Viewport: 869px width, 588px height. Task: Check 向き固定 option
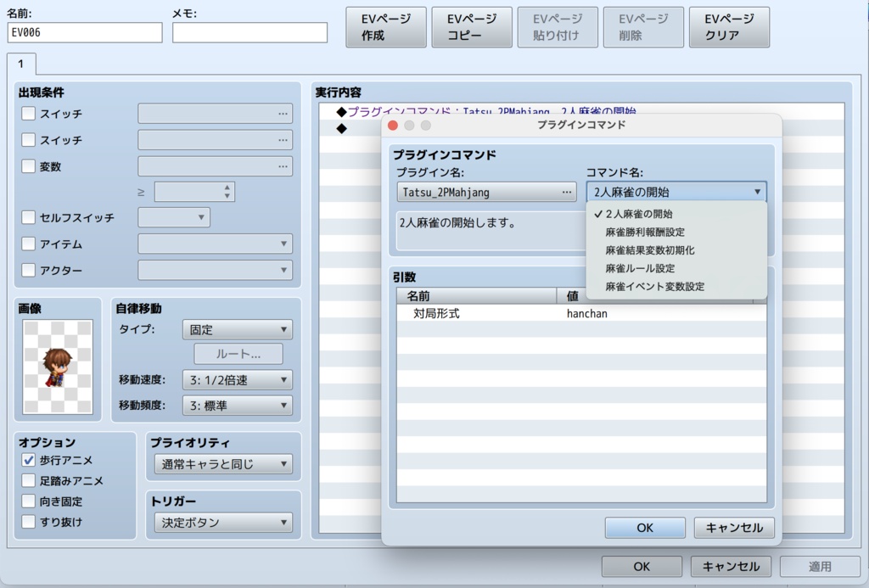pyautogui.click(x=28, y=501)
